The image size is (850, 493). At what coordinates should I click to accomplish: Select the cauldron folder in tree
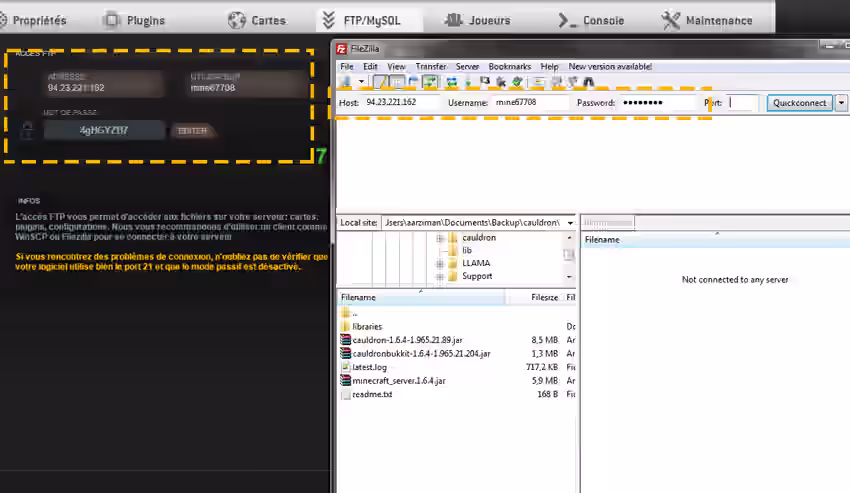click(x=479, y=238)
